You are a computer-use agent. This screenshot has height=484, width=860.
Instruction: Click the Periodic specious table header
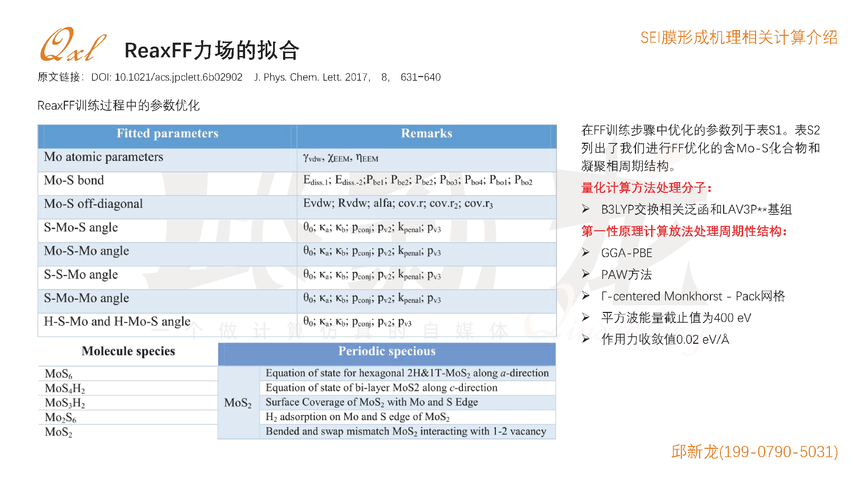pos(386,351)
